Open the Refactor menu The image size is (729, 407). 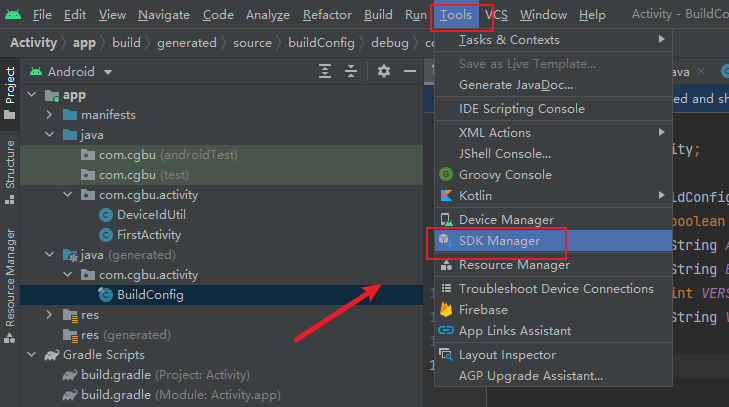pos(327,15)
